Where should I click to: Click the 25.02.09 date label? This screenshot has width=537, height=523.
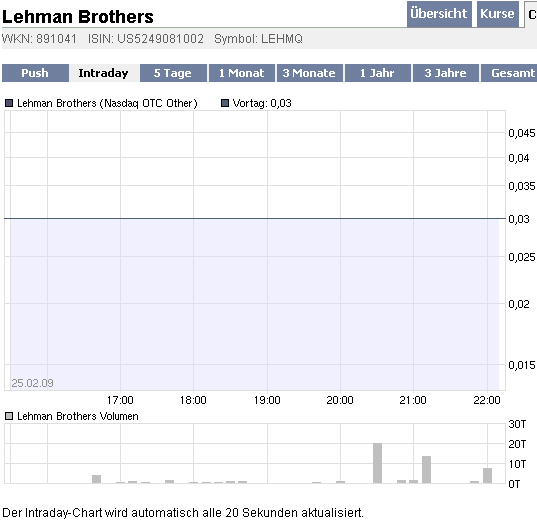pyautogui.click(x=33, y=383)
